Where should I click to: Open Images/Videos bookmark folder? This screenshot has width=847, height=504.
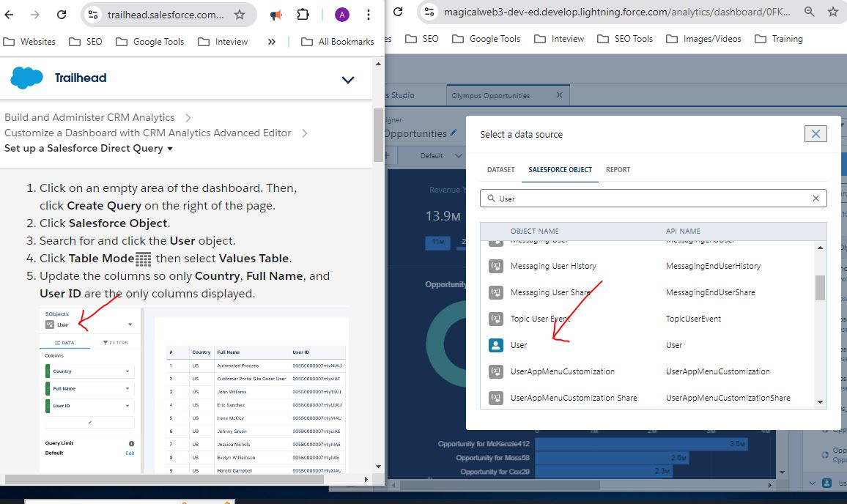tap(704, 39)
